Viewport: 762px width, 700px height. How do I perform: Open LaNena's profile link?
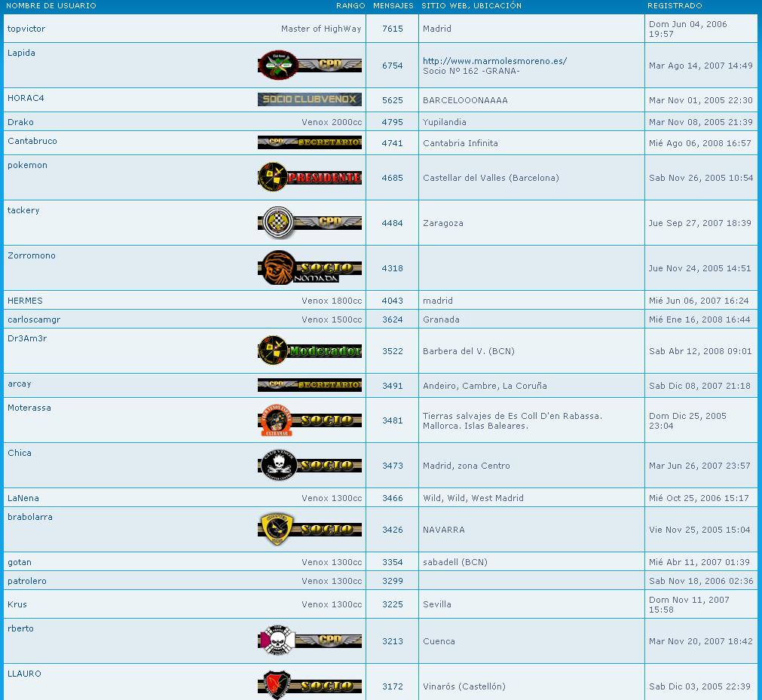pyautogui.click(x=23, y=498)
